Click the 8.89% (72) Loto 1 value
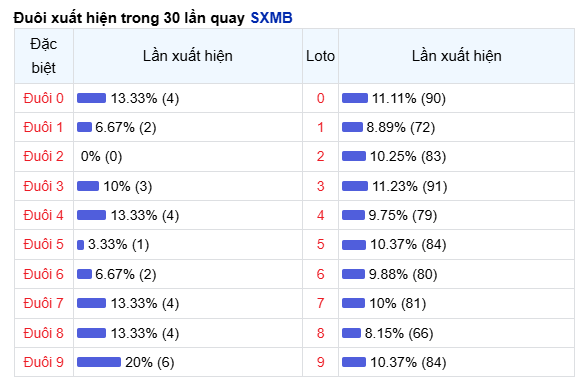Image resolution: width=584 pixels, height=381 pixels. [x=401, y=127]
